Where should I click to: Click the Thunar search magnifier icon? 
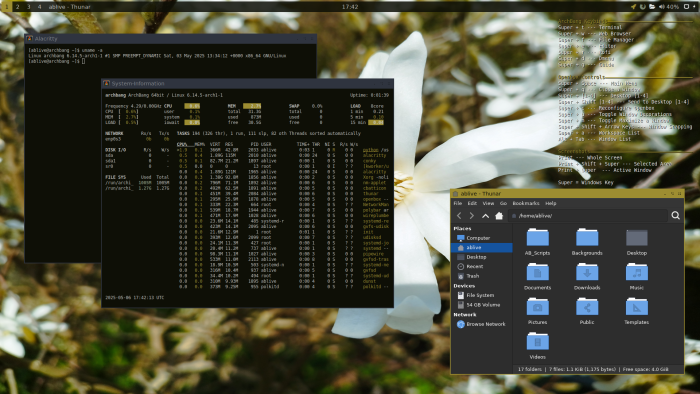pyautogui.click(x=675, y=216)
